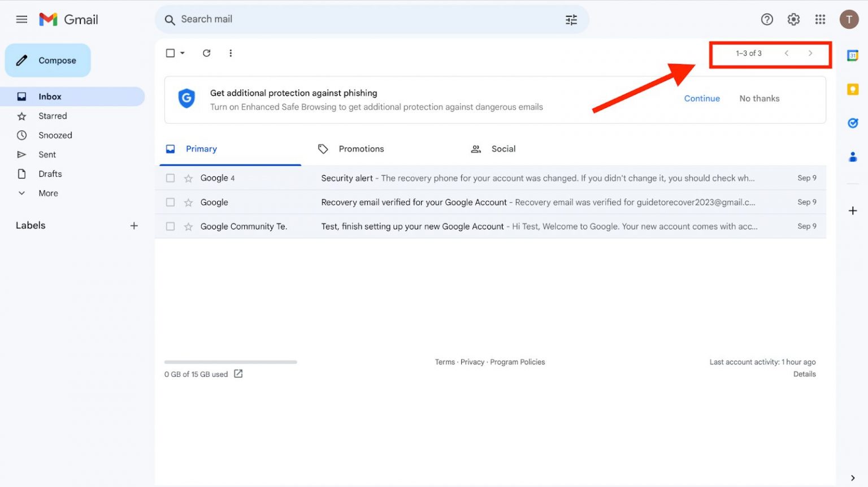This screenshot has height=487, width=868.
Task: Open the Program Policies link
Action: click(518, 362)
